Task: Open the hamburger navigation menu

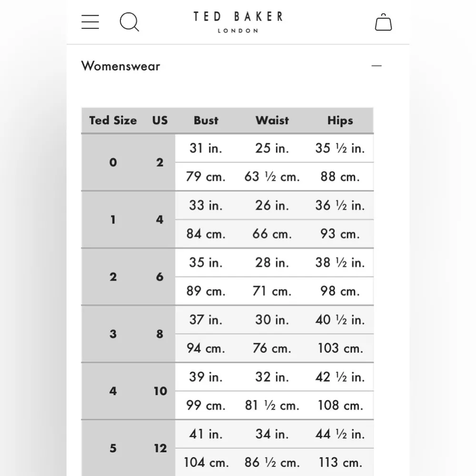Action: click(x=90, y=22)
